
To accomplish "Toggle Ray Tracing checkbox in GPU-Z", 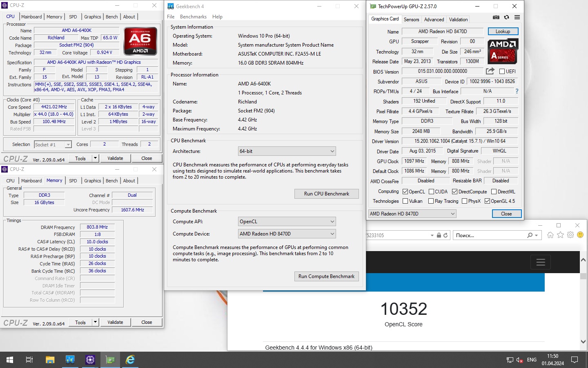I will 431,201.
